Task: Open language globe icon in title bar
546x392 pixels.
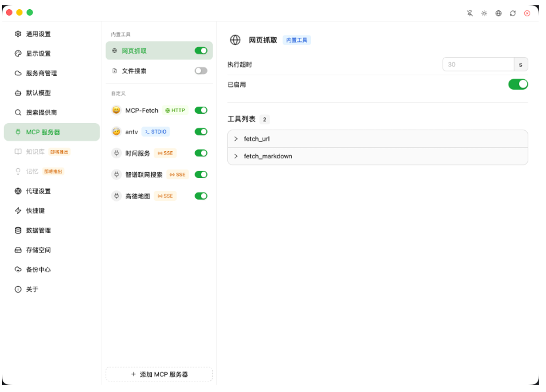Action: point(499,13)
